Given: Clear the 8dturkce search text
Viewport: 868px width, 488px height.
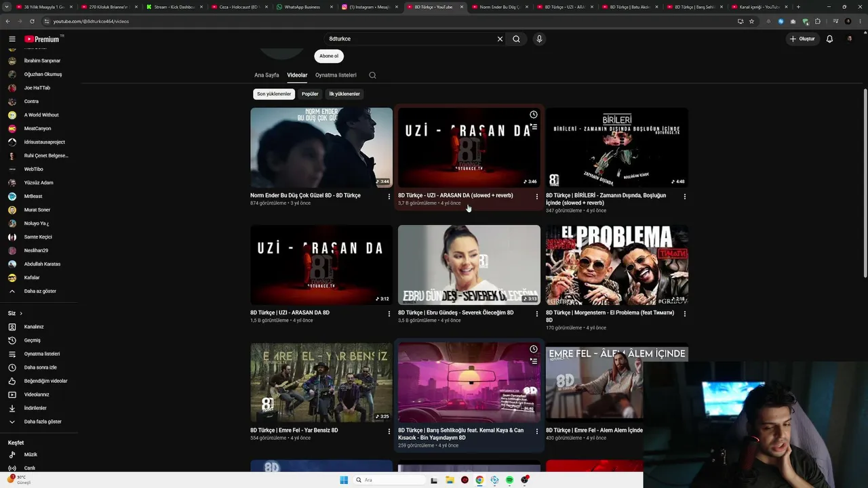Looking at the screenshot, I should 500,39.
